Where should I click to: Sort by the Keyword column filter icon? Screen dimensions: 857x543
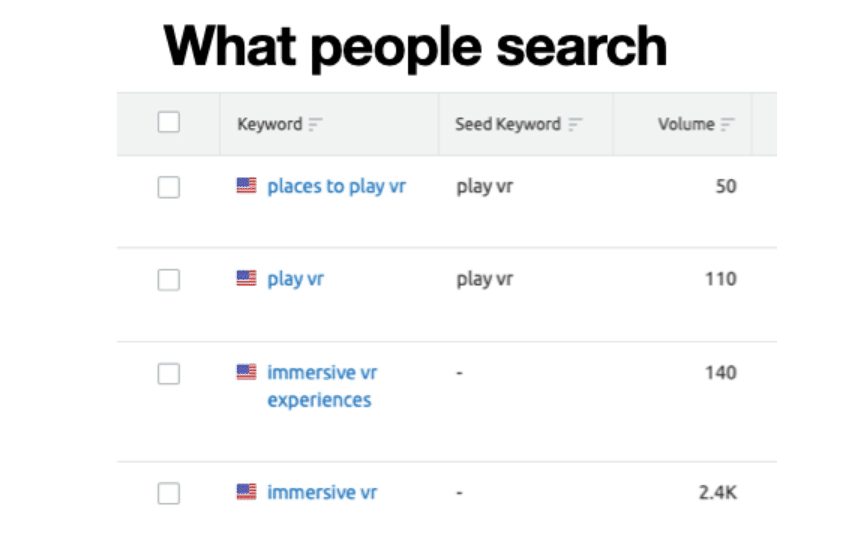point(316,125)
